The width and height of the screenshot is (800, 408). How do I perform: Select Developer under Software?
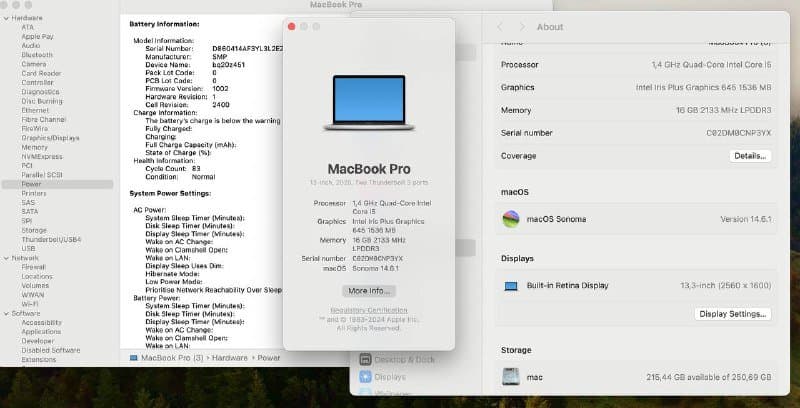pyautogui.click(x=37, y=341)
